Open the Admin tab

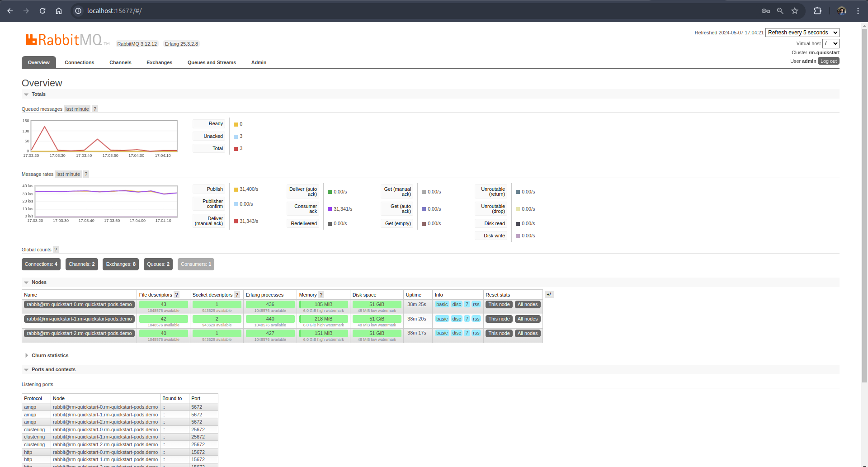pos(258,62)
